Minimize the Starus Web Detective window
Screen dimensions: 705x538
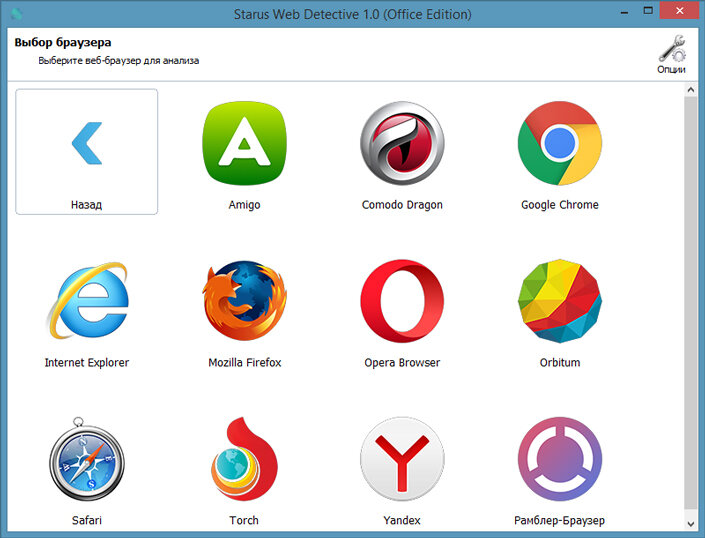click(624, 12)
